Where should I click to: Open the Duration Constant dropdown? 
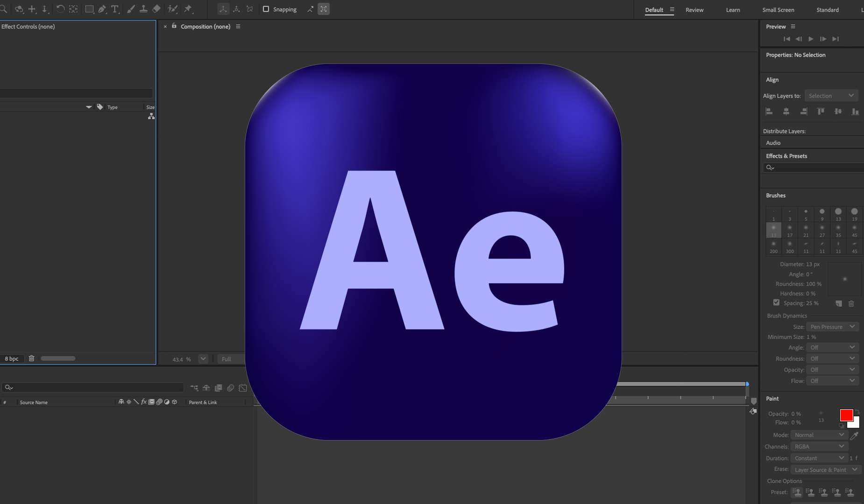click(819, 458)
